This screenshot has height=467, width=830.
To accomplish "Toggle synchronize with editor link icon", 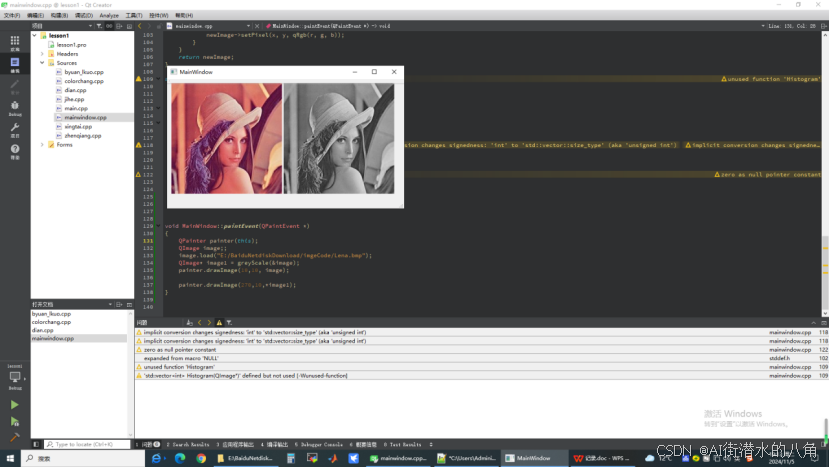I will pos(109,25).
